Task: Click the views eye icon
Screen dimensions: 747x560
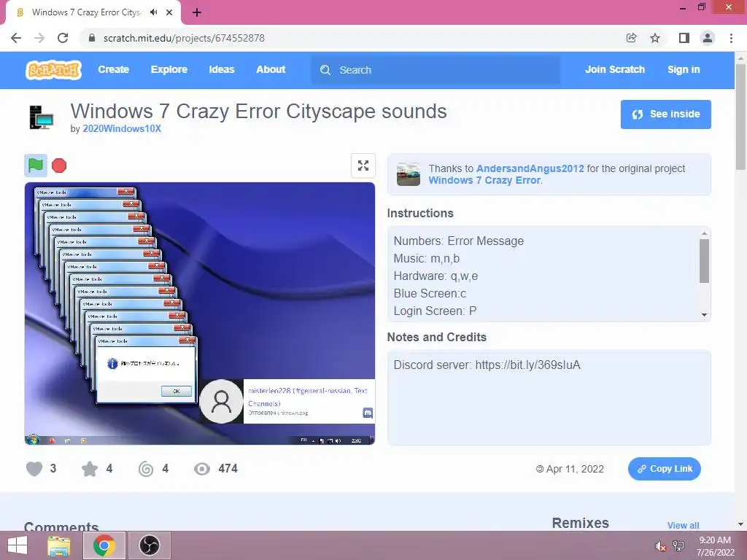Action: coord(202,469)
